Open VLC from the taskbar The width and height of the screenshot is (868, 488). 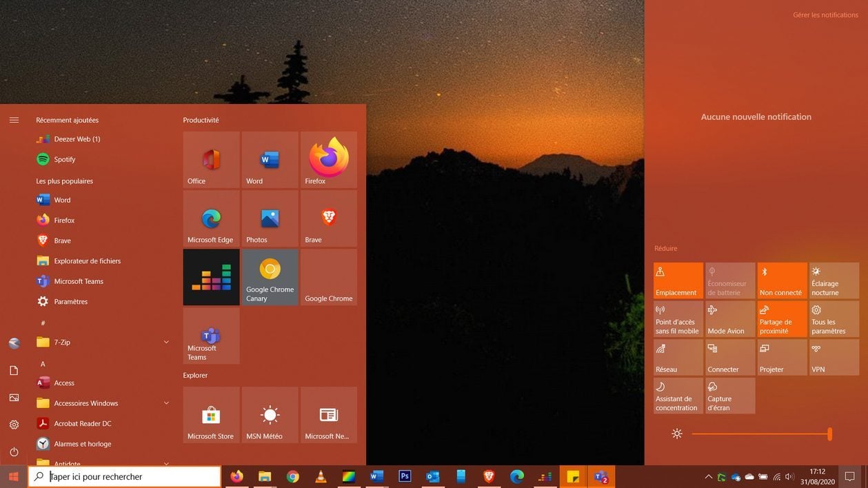tap(321, 476)
